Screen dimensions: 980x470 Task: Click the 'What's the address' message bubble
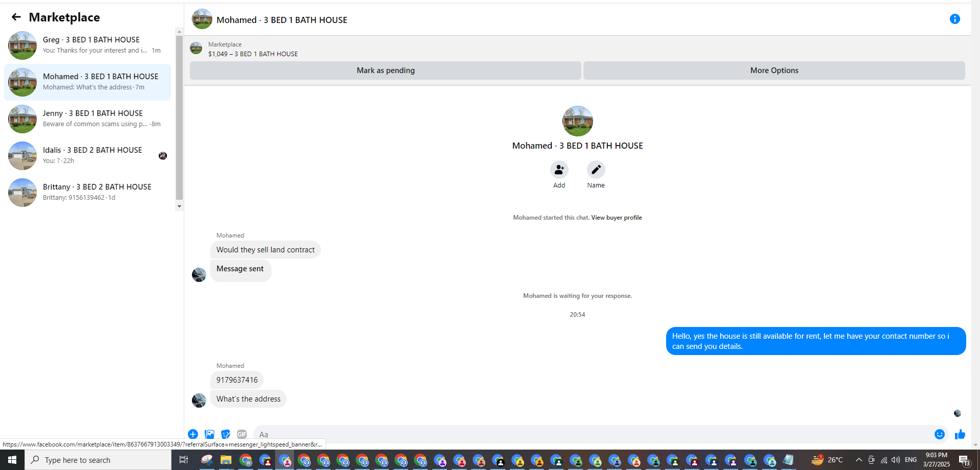coord(249,399)
